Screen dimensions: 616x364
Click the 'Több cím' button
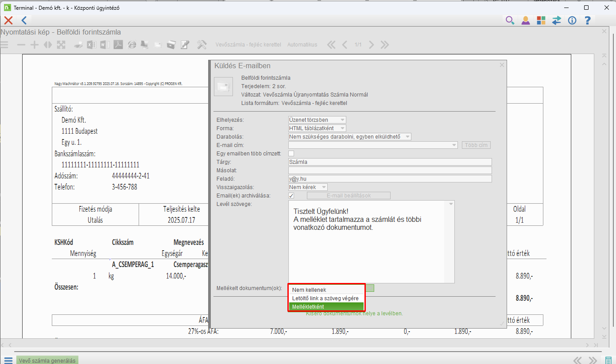(x=476, y=145)
